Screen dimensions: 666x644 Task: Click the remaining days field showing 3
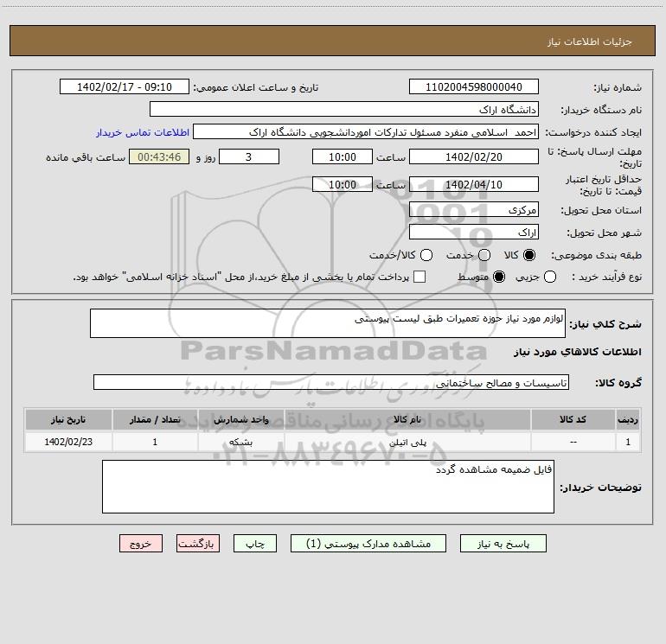pos(249,156)
